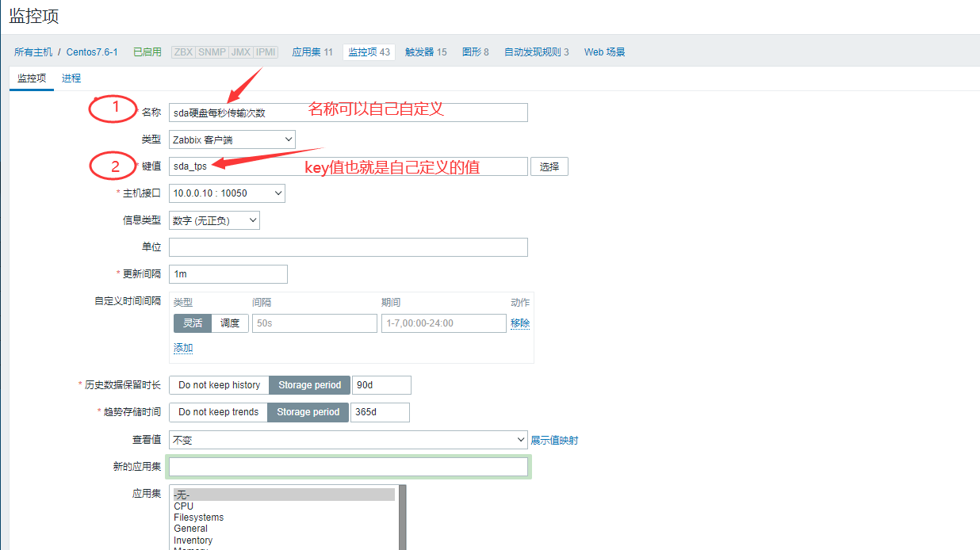Open 自动发现规则 3 navigation item
The width and height of the screenshot is (980, 550).
[537, 52]
